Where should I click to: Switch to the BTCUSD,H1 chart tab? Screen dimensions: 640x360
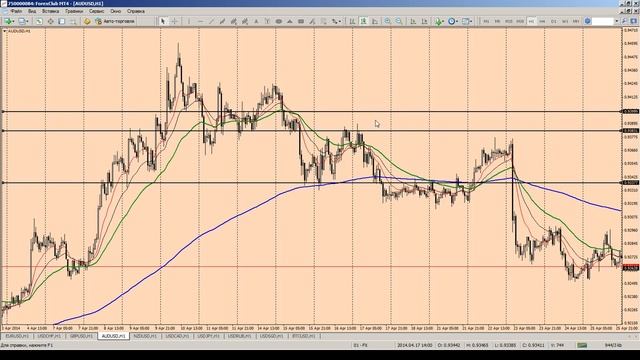coord(304,336)
